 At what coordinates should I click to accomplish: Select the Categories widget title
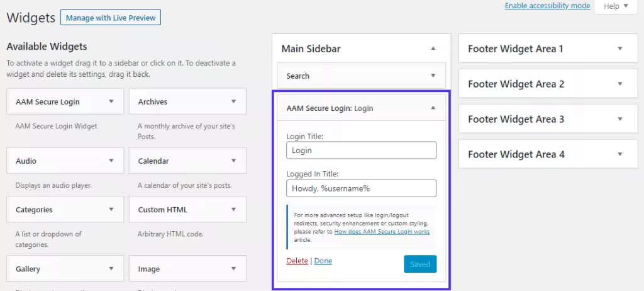(34, 210)
